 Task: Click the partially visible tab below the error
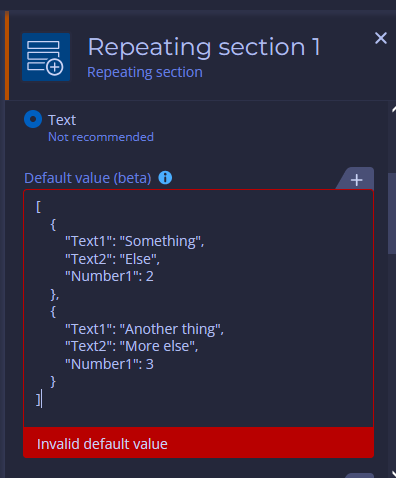coord(359,475)
